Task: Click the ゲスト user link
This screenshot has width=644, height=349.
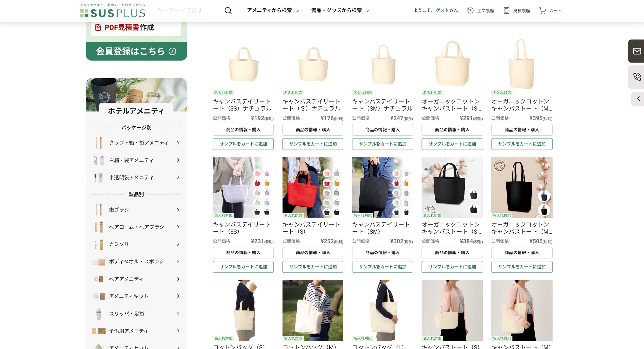Action: tap(442, 10)
